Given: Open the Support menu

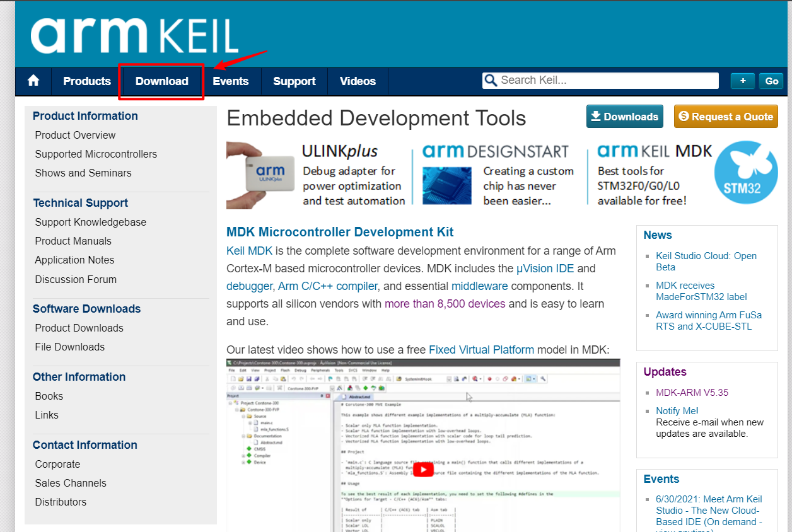Looking at the screenshot, I should (294, 81).
